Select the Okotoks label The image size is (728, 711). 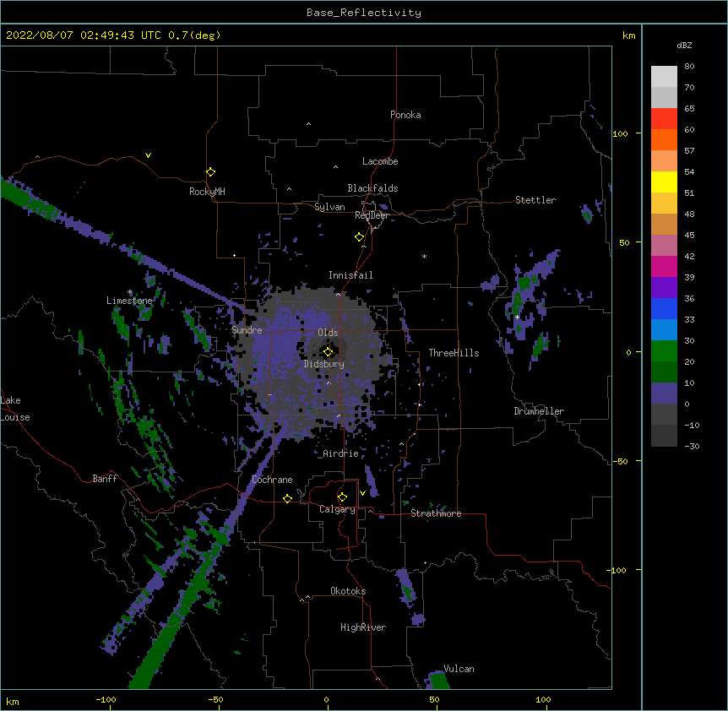[x=348, y=591]
